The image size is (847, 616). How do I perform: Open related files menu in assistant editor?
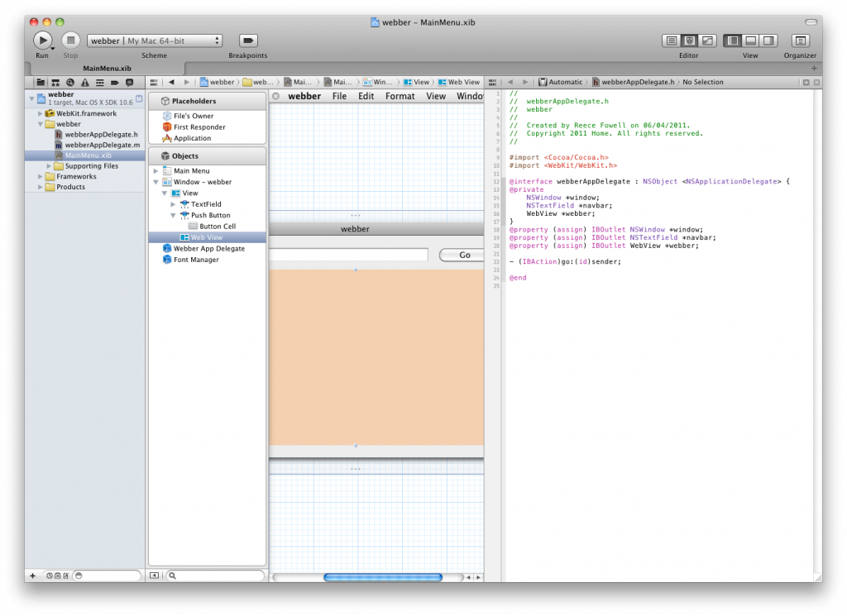(x=492, y=82)
